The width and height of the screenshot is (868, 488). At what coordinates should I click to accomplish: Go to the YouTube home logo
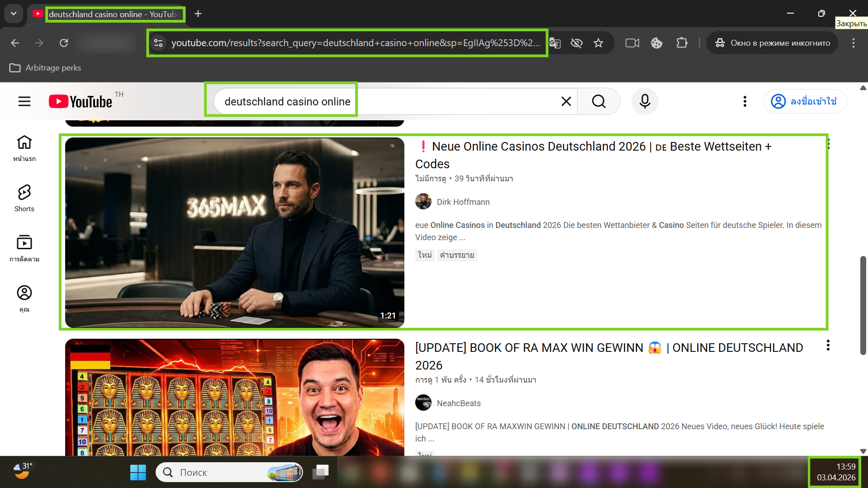pyautogui.click(x=81, y=101)
